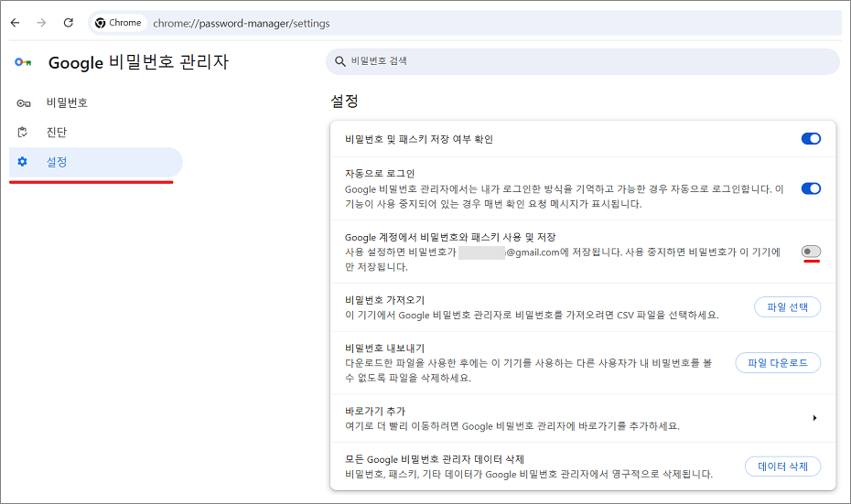The image size is (851, 504).
Task: Click the 바로가기 추가 row title
Action: pos(375,412)
